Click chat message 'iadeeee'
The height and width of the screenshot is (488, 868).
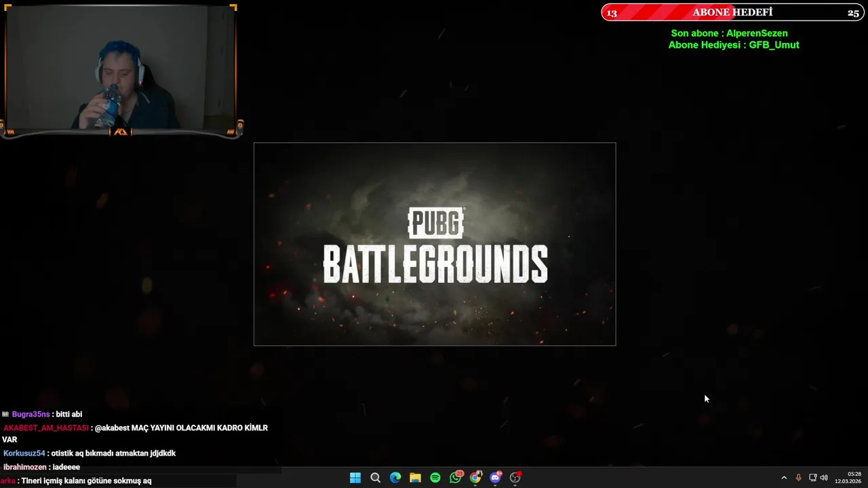tap(66, 467)
